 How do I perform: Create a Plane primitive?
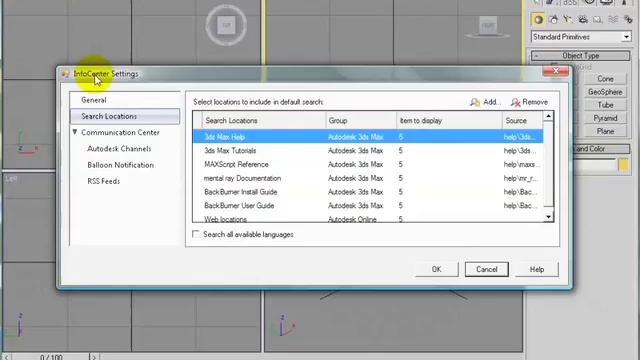tap(605, 131)
